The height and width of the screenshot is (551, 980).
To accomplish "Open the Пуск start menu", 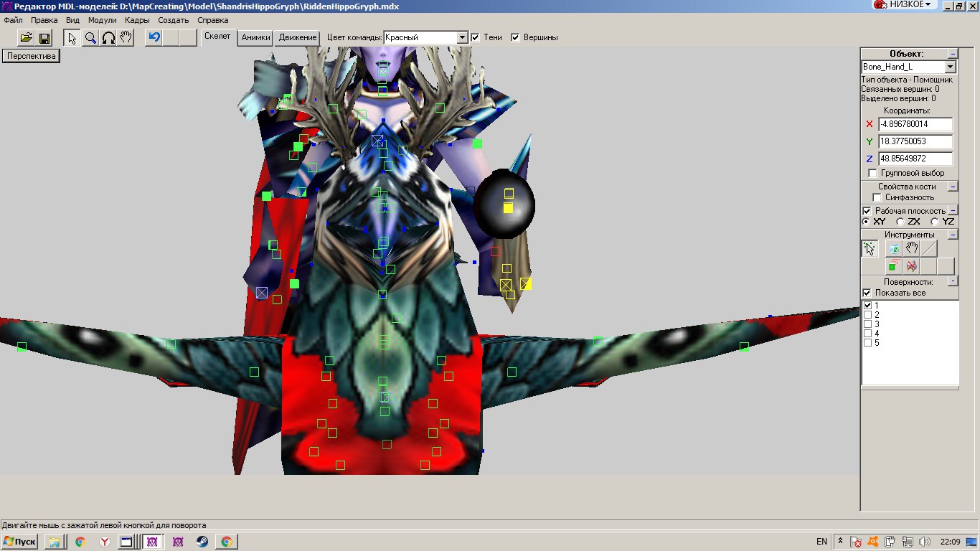I will click(x=19, y=542).
